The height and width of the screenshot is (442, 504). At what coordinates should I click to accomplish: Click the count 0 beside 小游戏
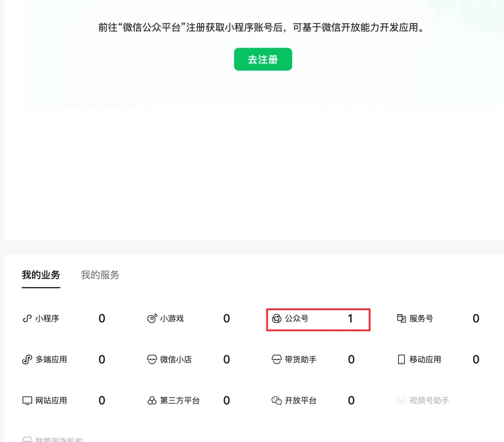(x=227, y=319)
